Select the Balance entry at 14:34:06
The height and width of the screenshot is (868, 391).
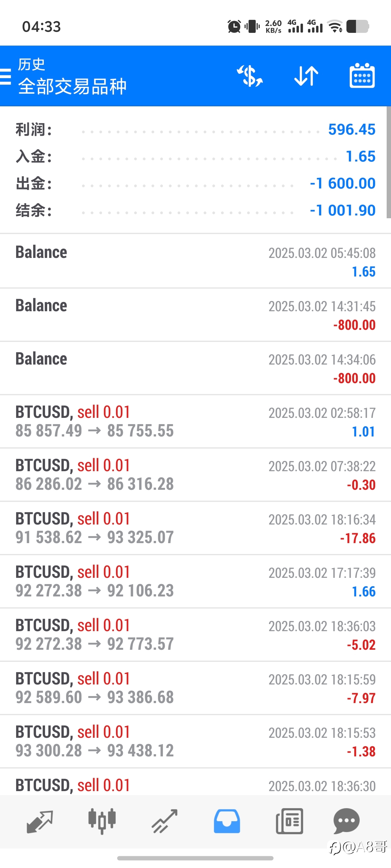[x=195, y=368]
